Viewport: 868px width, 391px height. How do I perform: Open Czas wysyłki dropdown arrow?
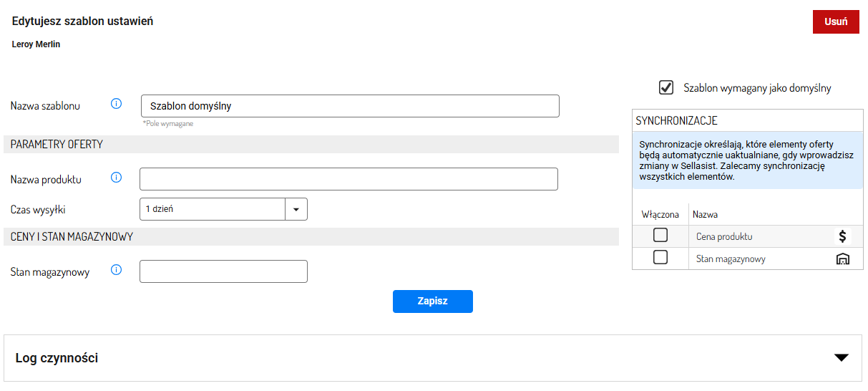pyautogui.click(x=296, y=209)
